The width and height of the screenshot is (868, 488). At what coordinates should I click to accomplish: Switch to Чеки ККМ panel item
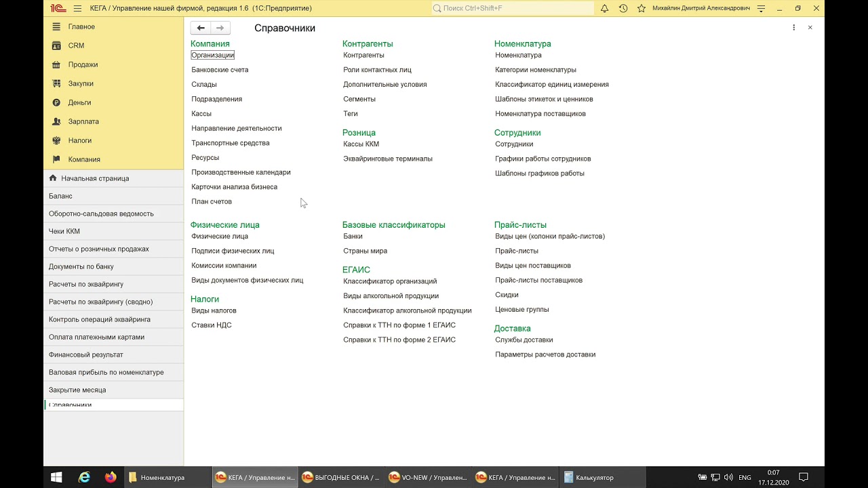[x=113, y=231]
